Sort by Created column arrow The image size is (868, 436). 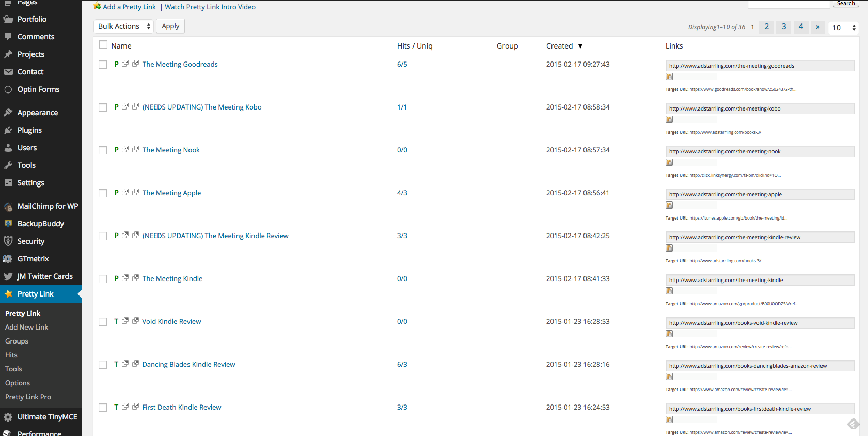tap(580, 46)
